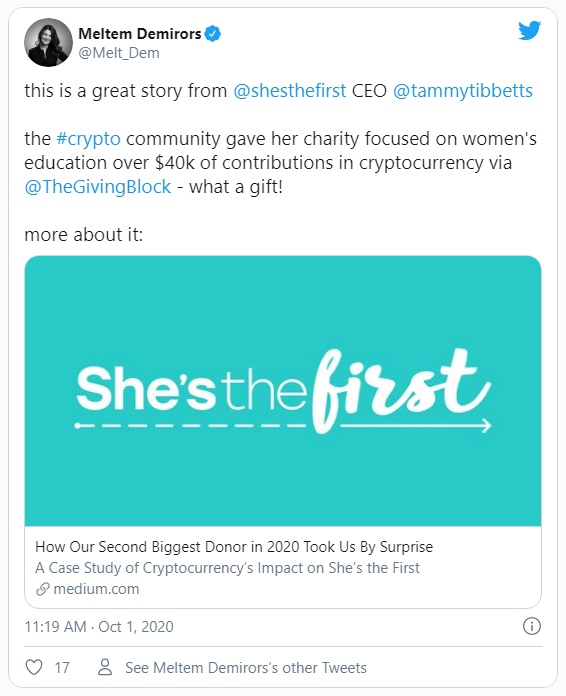The image size is (566, 696).
Task: Click the link chain icon beside medium.com
Action: coord(42,589)
